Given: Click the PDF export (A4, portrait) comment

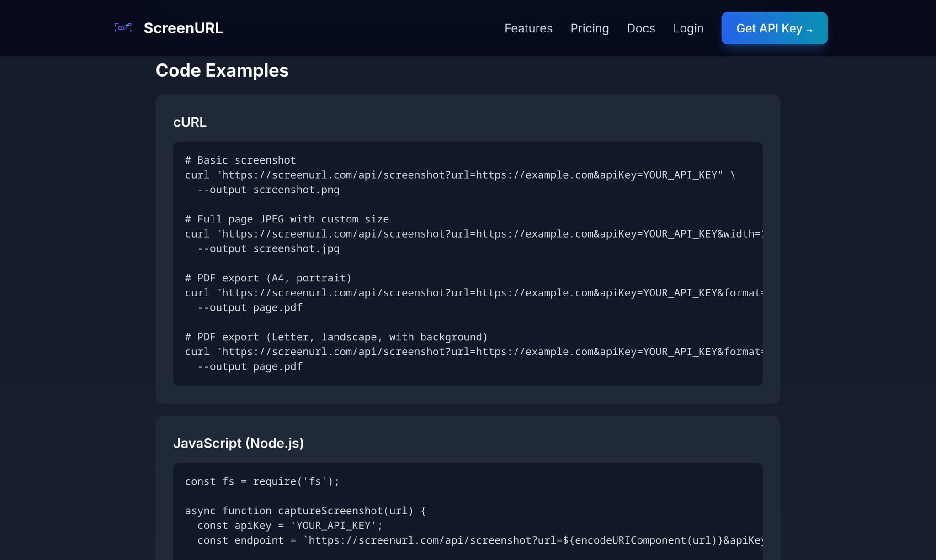Looking at the screenshot, I should (268, 278).
